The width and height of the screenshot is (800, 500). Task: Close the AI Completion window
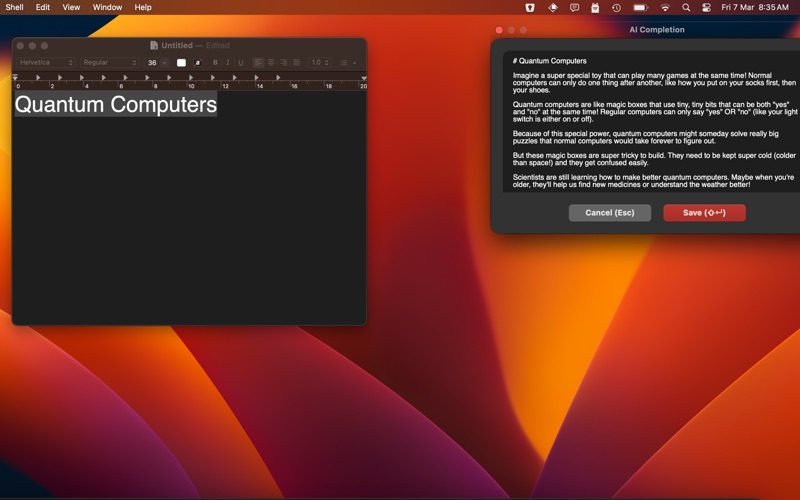499,30
